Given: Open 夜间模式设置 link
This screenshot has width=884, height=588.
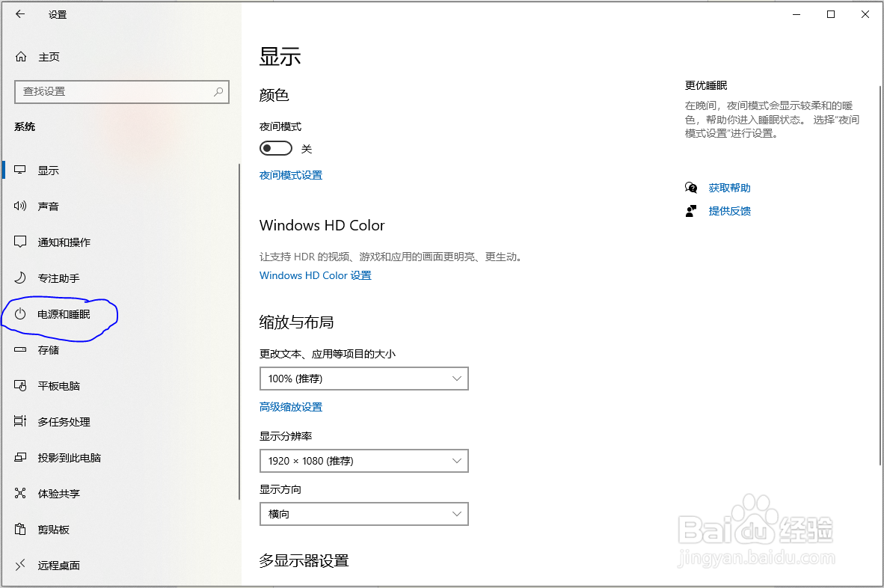Looking at the screenshot, I should pos(290,174).
